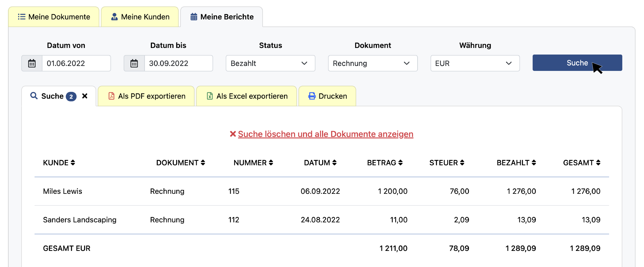Click the blue printer icon
The image size is (644, 267).
[312, 96]
